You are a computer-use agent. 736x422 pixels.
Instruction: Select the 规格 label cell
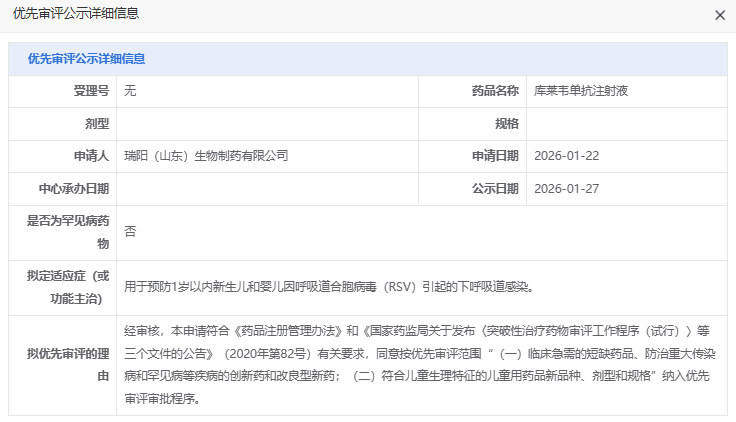pos(507,124)
